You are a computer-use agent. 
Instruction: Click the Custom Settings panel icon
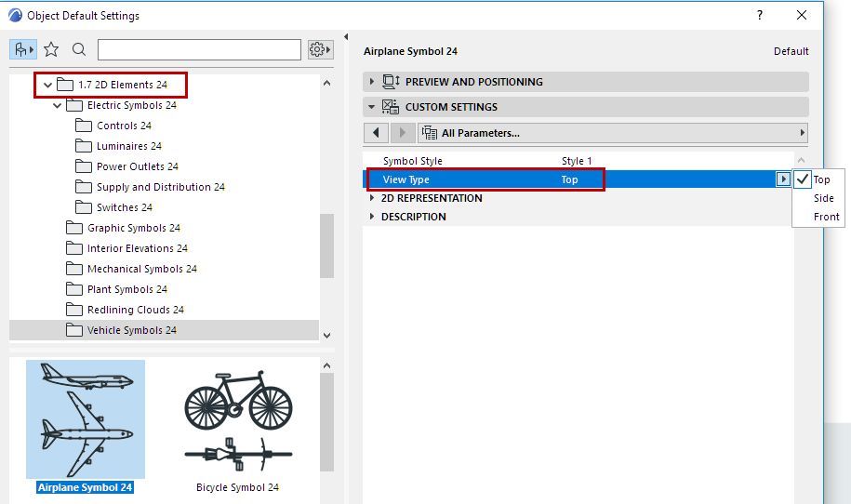click(x=391, y=107)
